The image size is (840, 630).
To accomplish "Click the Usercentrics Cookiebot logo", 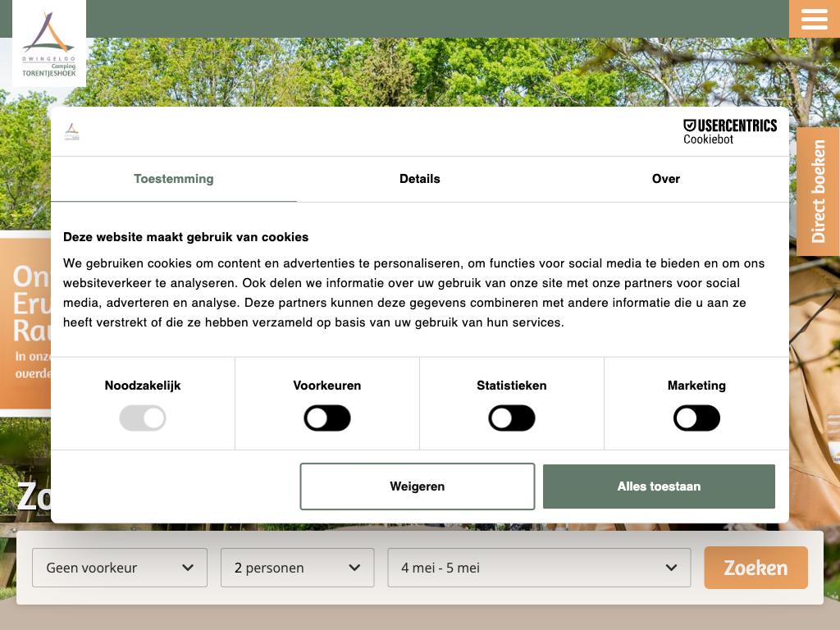I will tap(729, 131).
